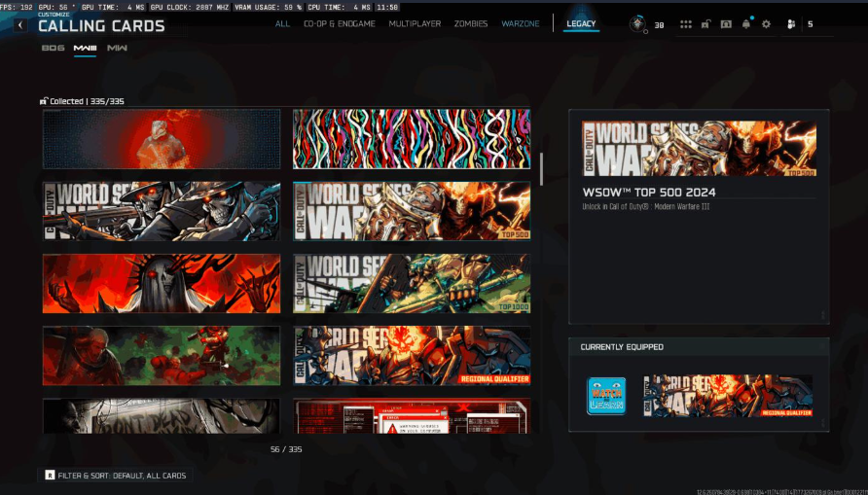
Task: Click the 56 / 335 position counter
Action: pos(286,449)
